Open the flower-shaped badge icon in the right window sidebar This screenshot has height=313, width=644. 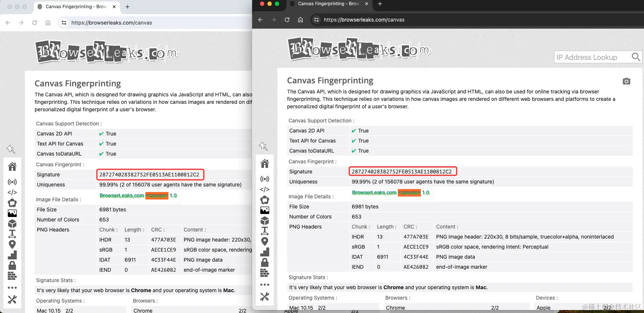pyautogui.click(x=265, y=200)
